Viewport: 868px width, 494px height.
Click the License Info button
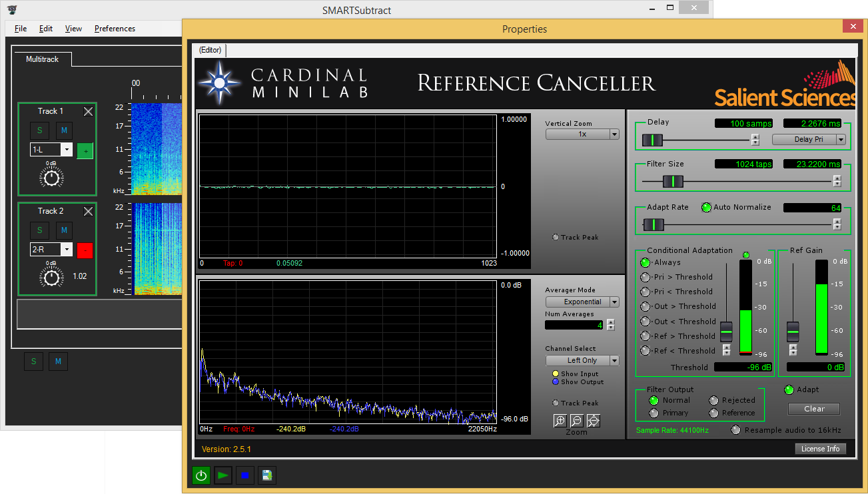pyautogui.click(x=820, y=449)
